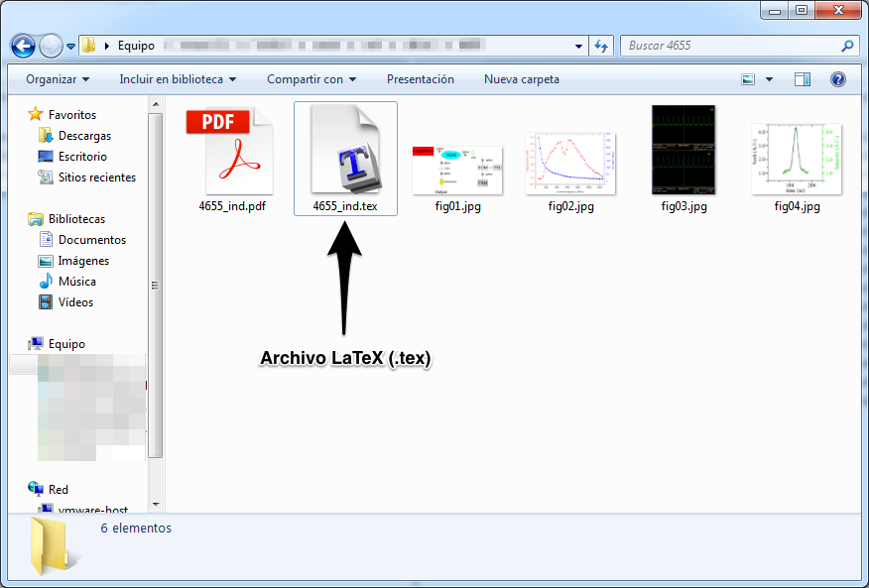This screenshot has width=869, height=588.
Task: Click the navigation pane vertical scrollbar
Action: [x=155, y=286]
